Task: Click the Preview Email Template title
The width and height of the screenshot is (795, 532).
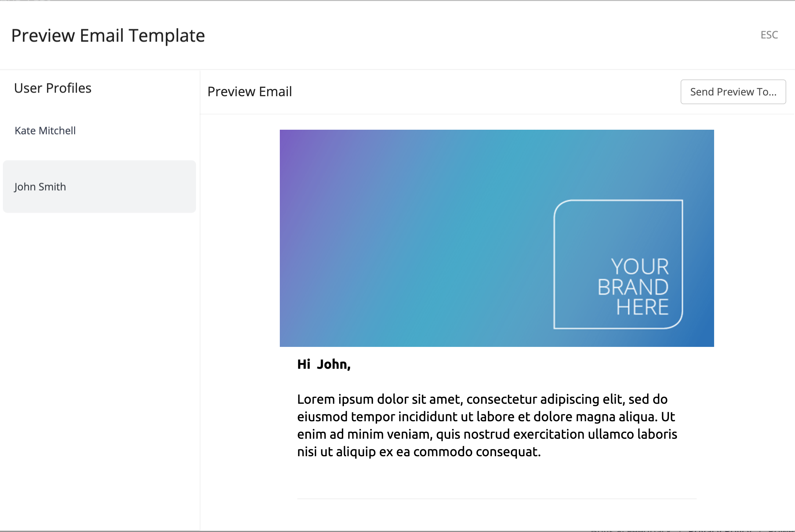Action: pos(108,36)
